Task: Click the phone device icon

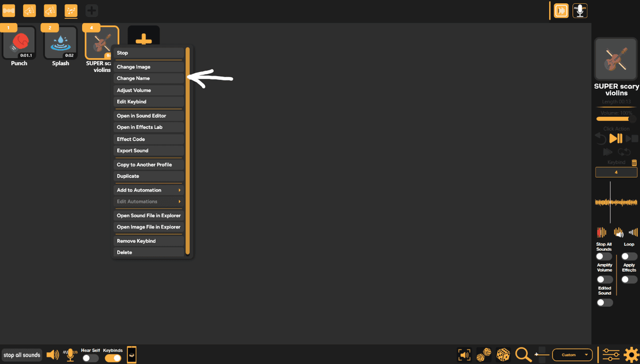Action: 132,354
